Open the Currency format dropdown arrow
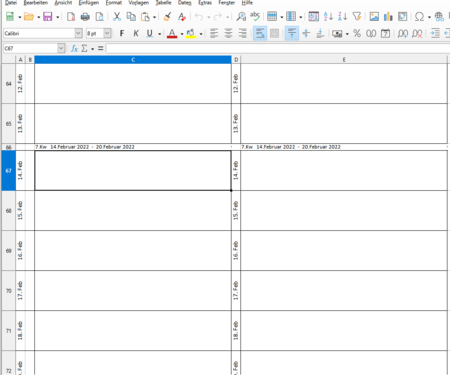Screen dimensions: 450x375 coord(347,34)
